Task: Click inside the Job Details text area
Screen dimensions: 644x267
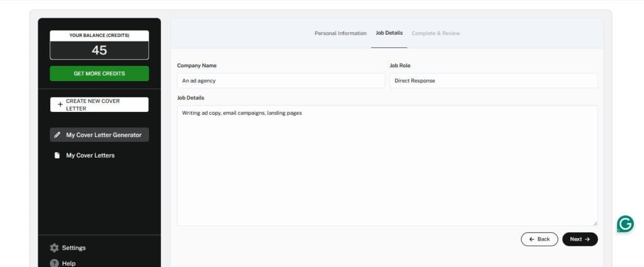Action: tap(387, 166)
